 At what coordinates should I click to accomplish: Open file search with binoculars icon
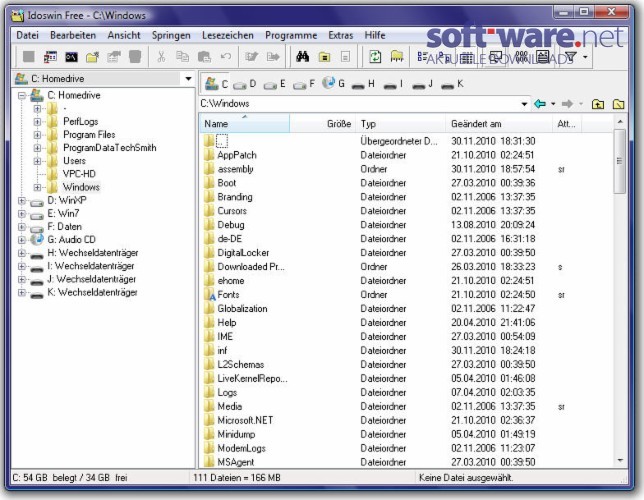tap(303, 57)
